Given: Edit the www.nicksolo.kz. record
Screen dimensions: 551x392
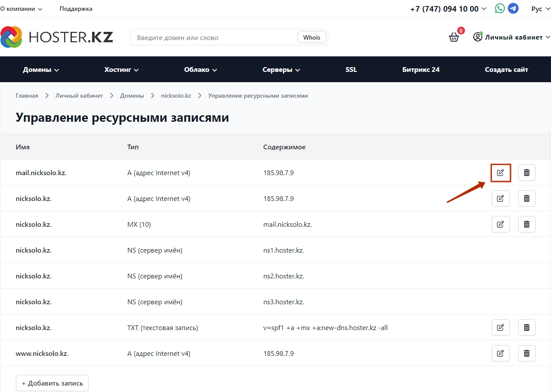Looking at the screenshot, I should pyautogui.click(x=500, y=353).
